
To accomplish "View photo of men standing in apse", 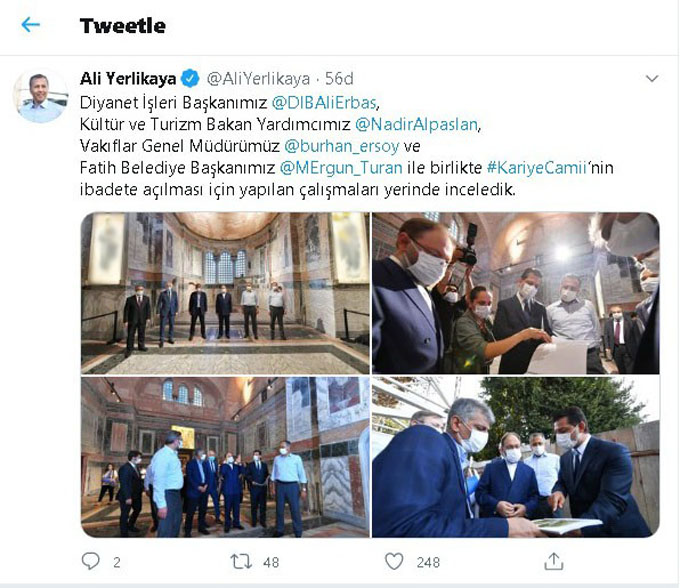I will coord(225,293).
